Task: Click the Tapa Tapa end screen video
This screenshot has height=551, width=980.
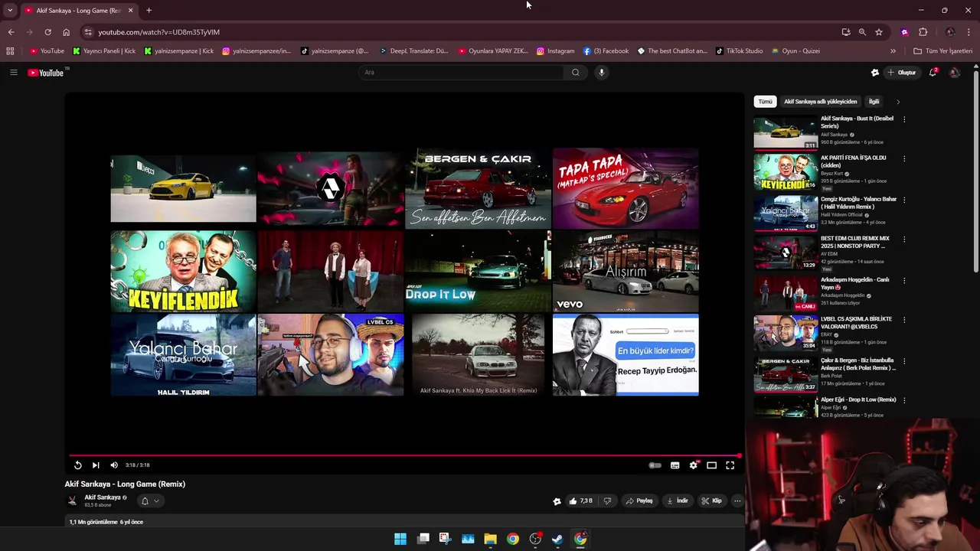Action: click(626, 188)
